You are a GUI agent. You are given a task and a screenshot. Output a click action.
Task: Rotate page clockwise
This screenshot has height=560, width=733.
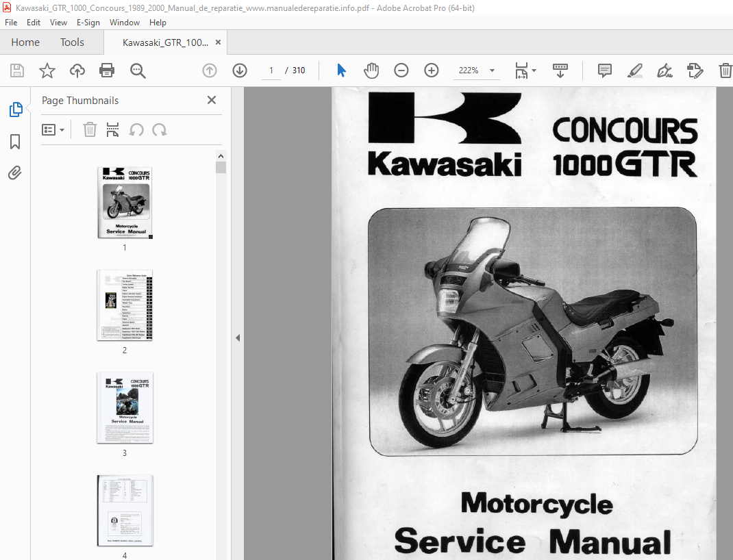point(160,129)
